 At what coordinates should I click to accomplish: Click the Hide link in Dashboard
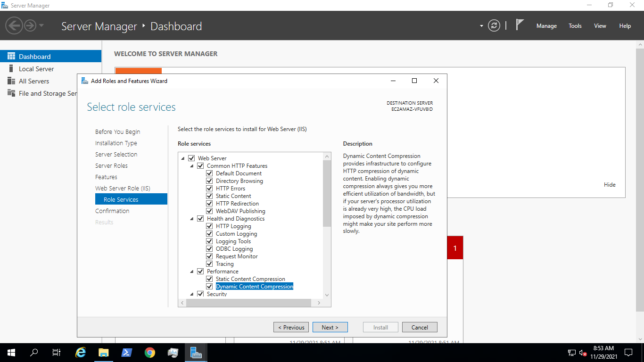[610, 184]
